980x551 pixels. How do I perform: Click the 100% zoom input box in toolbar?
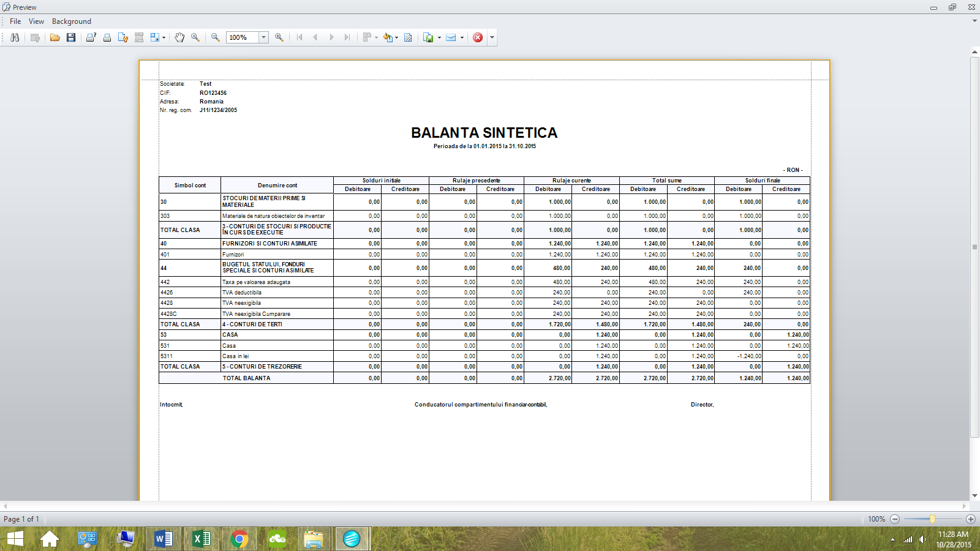tap(243, 37)
